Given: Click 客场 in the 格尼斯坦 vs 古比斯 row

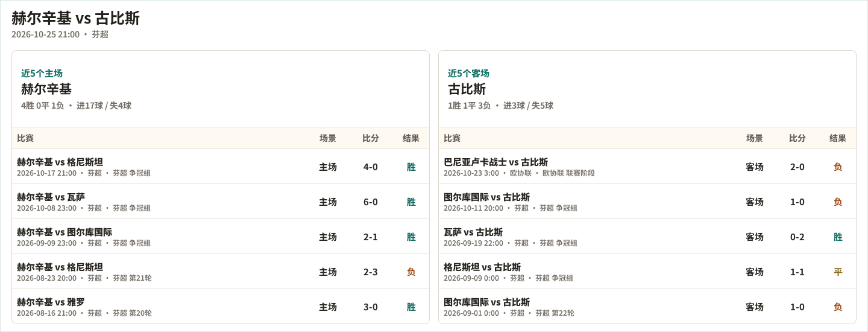Looking at the screenshot, I should click(755, 272).
